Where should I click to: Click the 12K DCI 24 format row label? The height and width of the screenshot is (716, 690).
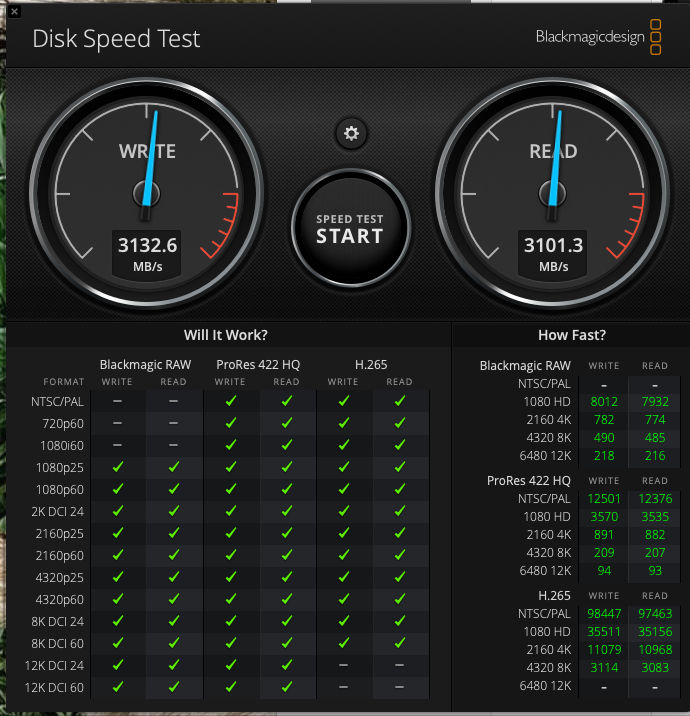[x=54, y=666]
